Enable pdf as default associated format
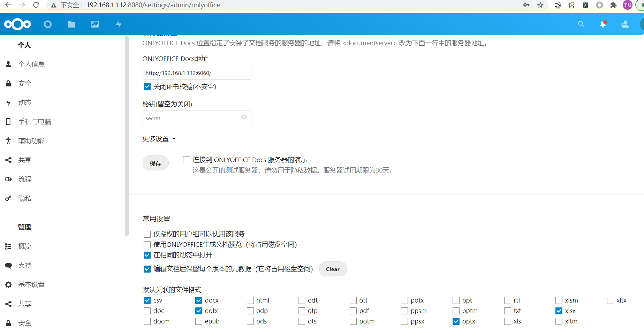The height and width of the screenshot is (336, 644). click(x=353, y=311)
